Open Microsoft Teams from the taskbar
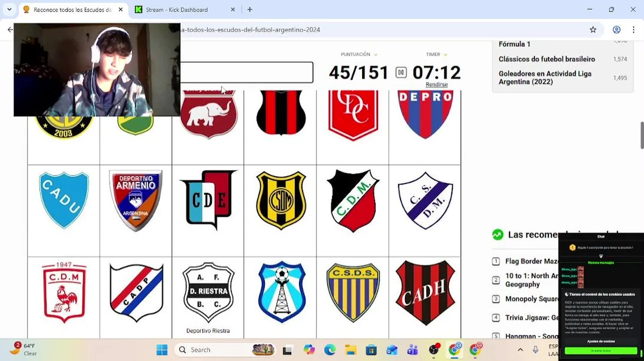 (412, 350)
